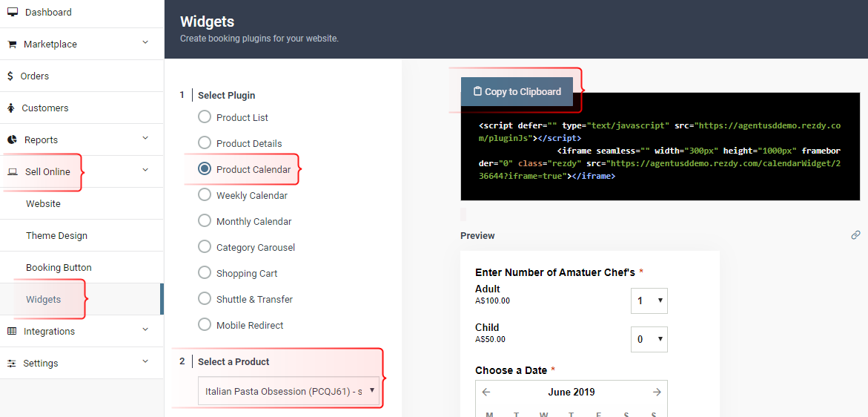This screenshot has height=417, width=868.
Task: Click the Preview section label
Action: (x=477, y=235)
